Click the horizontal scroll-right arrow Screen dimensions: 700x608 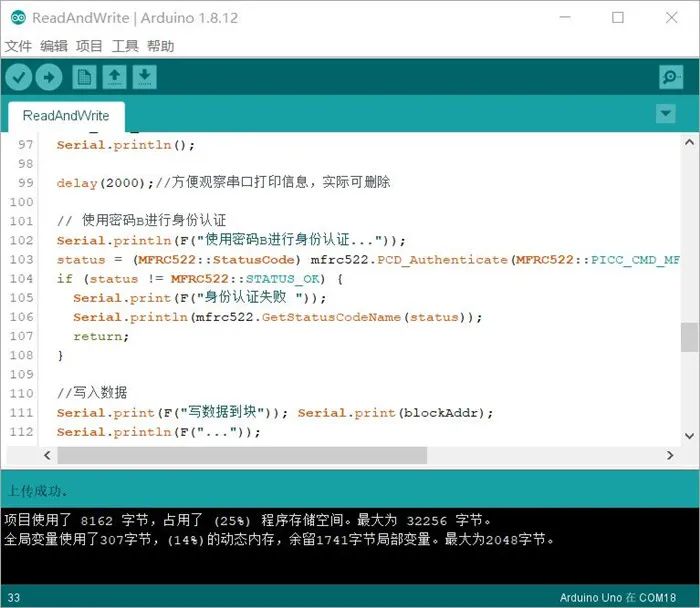click(x=670, y=455)
